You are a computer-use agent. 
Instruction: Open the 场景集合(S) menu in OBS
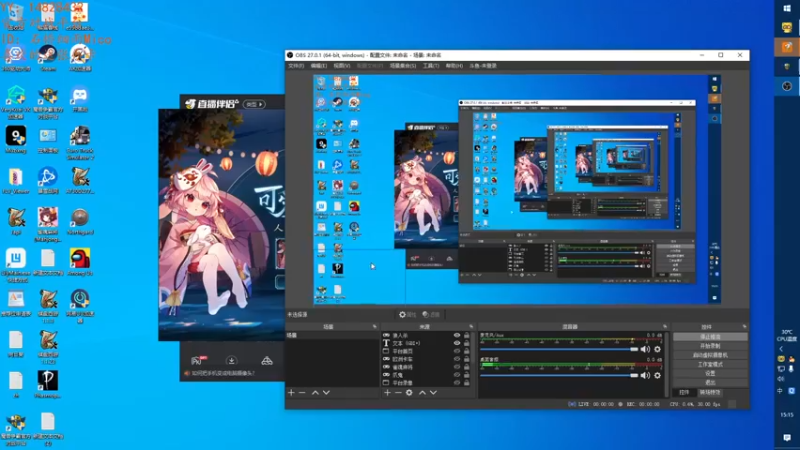pos(403,66)
